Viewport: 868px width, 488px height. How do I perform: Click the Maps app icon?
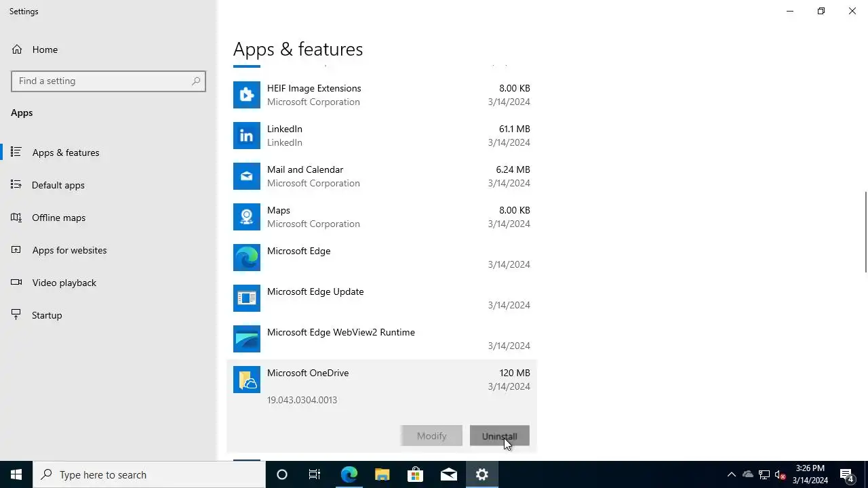point(247,217)
